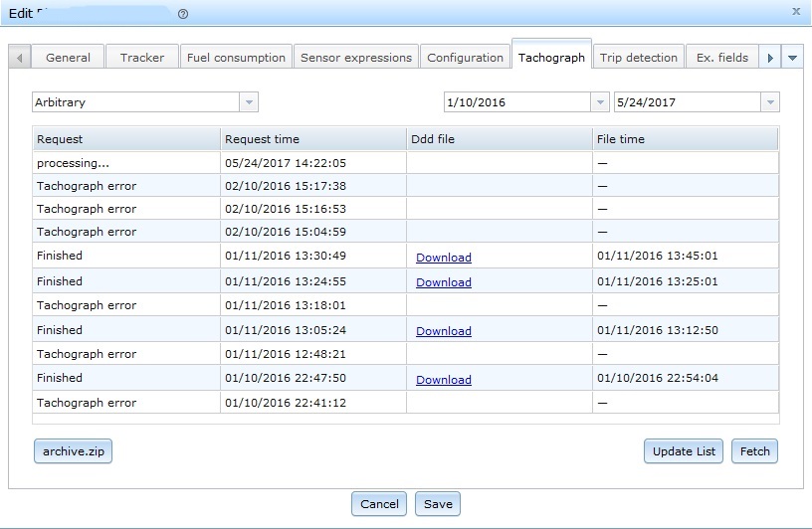Sort by the Request column header

pos(126,139)
